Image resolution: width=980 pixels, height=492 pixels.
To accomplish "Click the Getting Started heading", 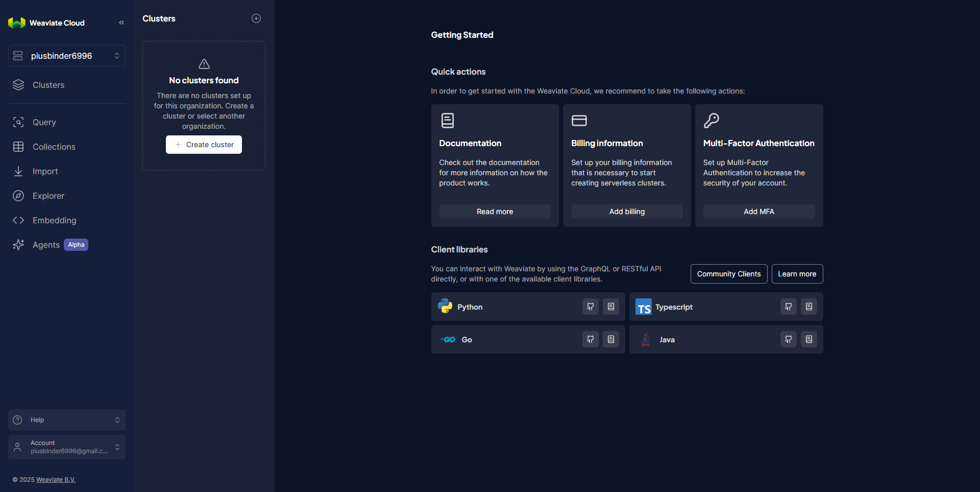I will pos(462,35).
